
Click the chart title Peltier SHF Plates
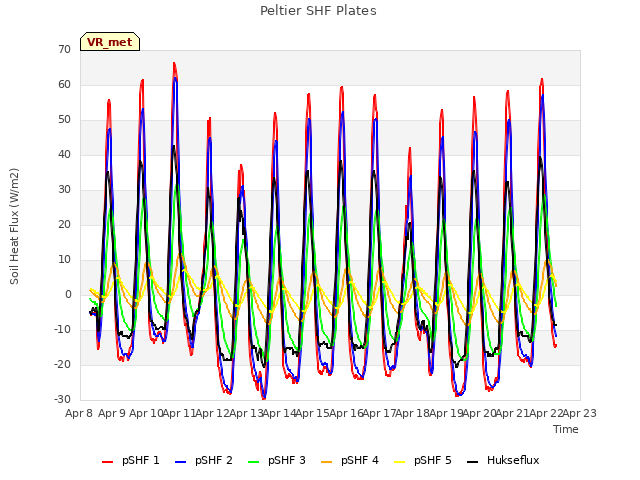[x=318, y=11]
